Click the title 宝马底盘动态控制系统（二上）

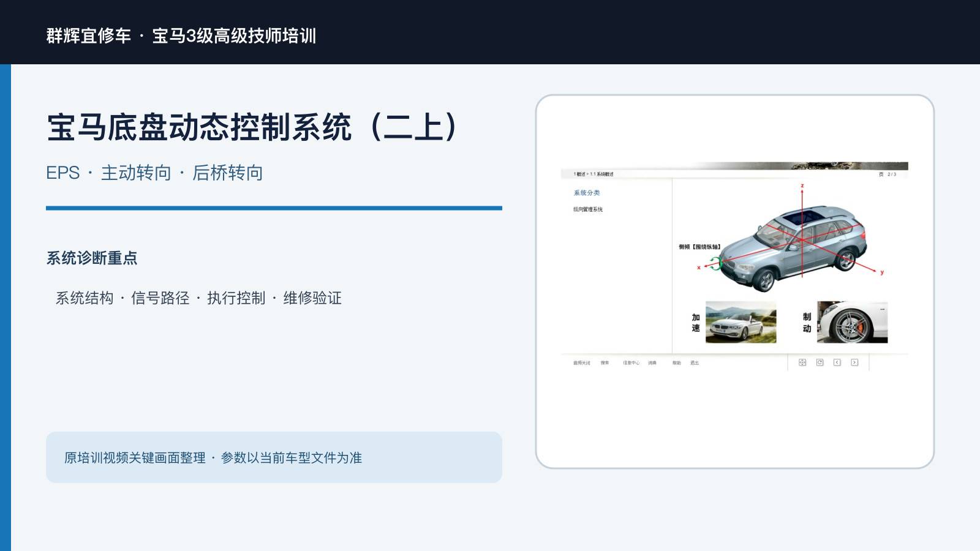tap(254, 127)
